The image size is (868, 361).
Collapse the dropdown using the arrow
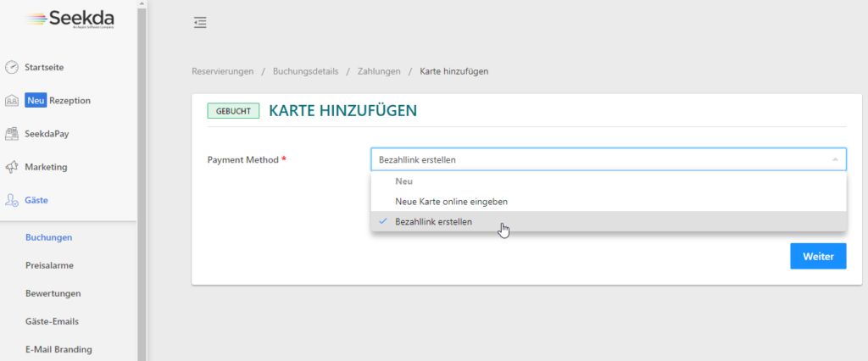834,160
